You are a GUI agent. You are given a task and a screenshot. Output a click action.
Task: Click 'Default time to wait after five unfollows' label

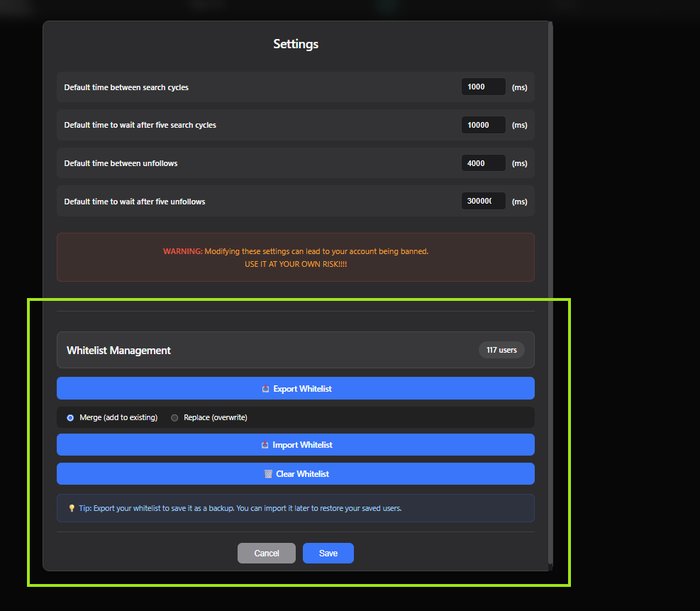[134, 202]
